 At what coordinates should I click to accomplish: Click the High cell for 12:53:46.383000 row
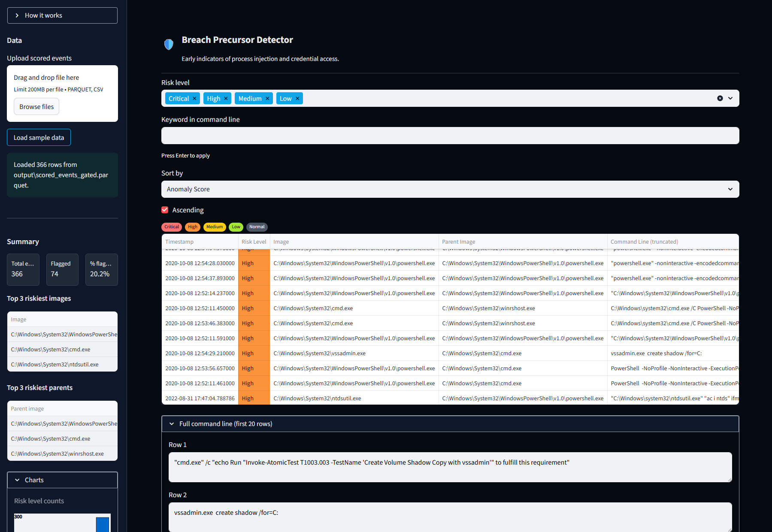click(x=254, y=323)
